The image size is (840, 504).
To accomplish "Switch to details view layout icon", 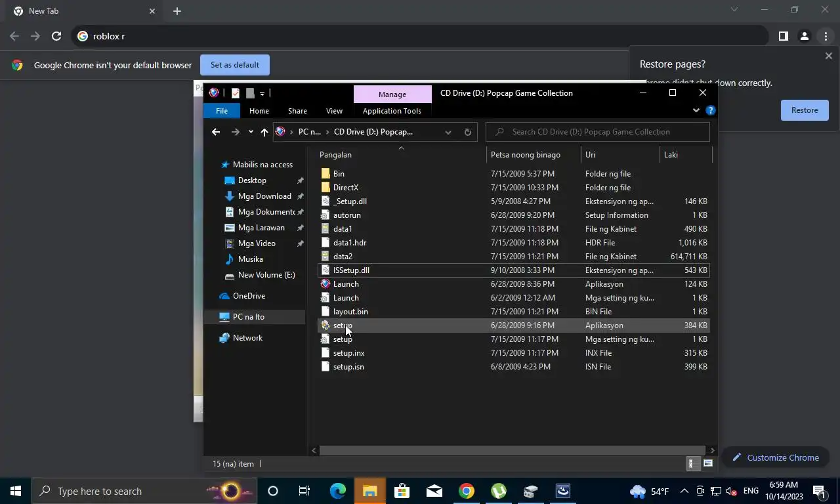I will point(691,464).
